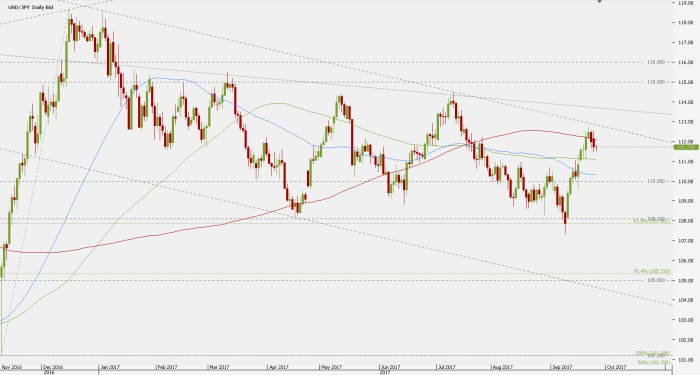Click the Sep 2017 date axis label

(x=562, y=367)
